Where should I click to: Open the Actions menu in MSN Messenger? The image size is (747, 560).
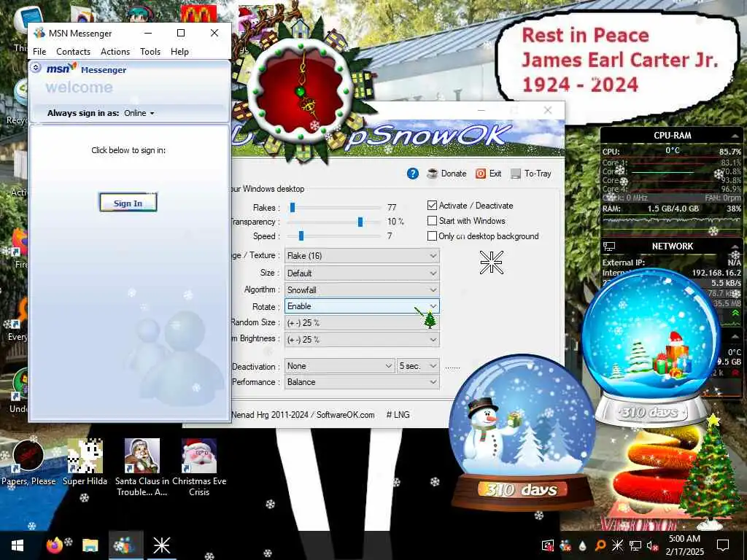(115, 52)
